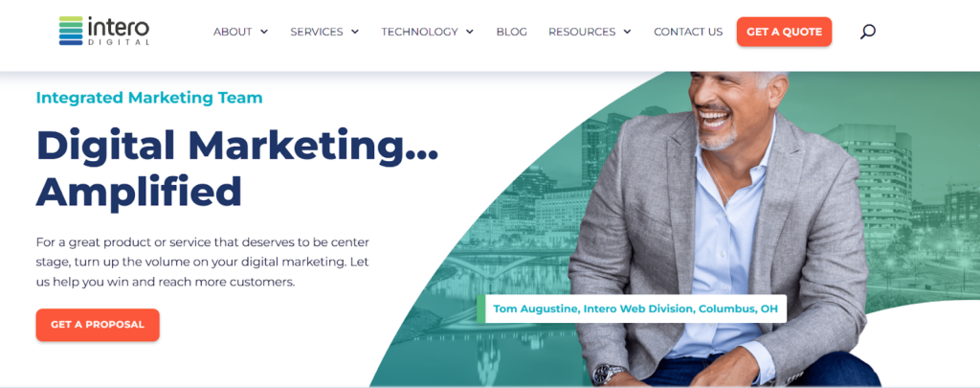Open the search magnifier icon
Viewport: 980px width, 388px height.
click(x=867, y=32)
